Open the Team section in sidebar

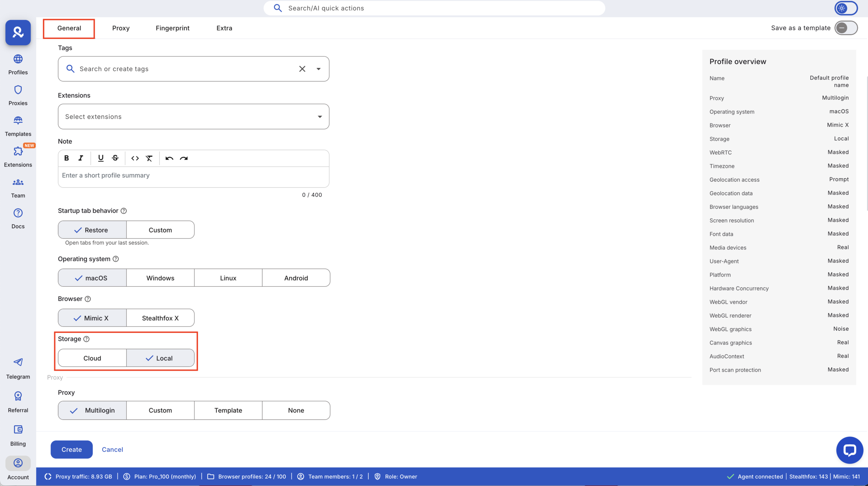(18, 186)
